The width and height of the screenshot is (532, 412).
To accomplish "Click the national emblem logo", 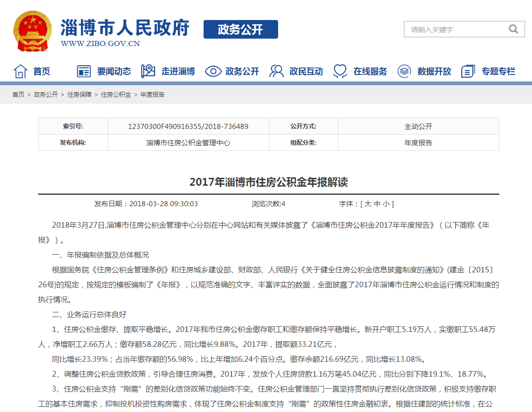I will click(33, 31).
